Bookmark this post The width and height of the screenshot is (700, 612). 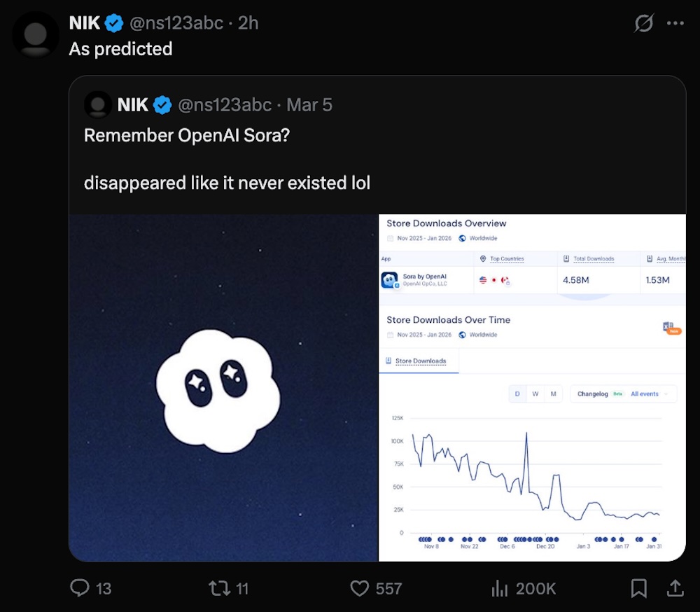pos(638,587)
